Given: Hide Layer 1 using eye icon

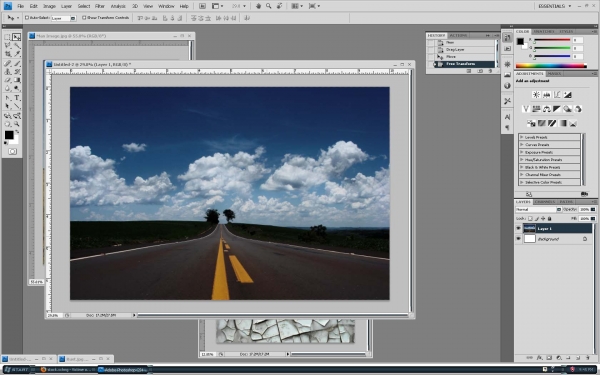Looking at the screenshot, I should tap(518, 228).
